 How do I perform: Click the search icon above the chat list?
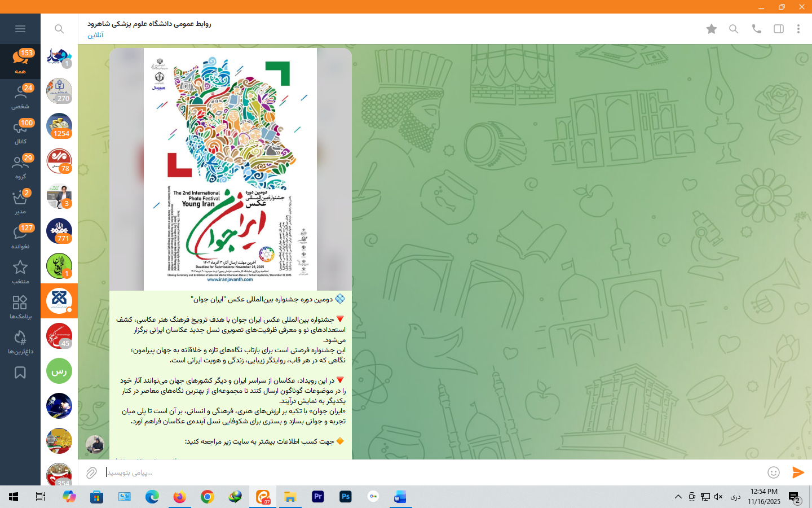[59, 29]
